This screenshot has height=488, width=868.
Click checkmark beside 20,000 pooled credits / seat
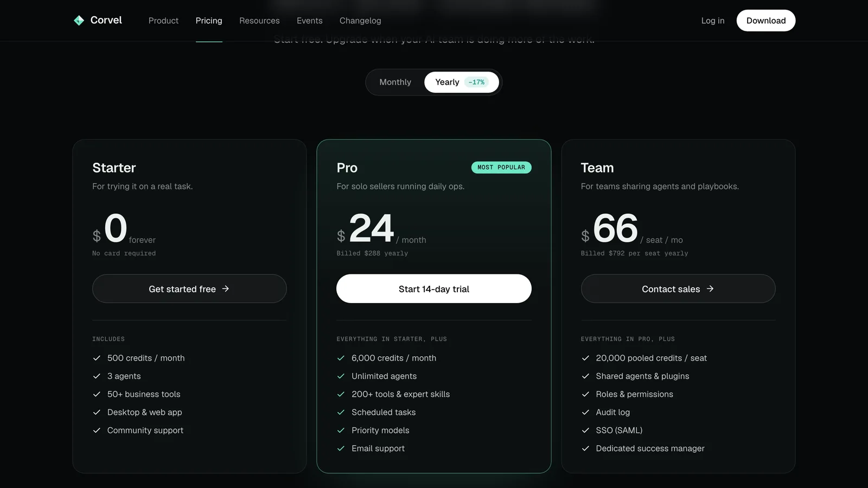click(585, 358)
